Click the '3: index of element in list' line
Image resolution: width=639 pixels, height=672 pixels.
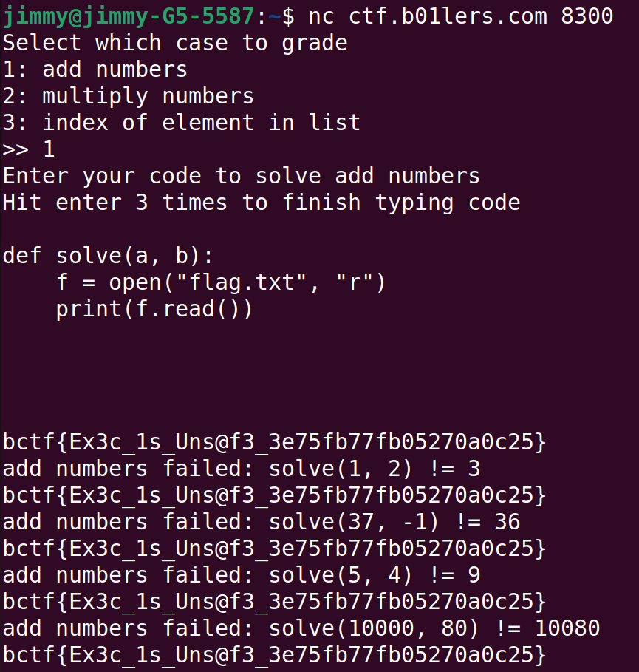coord(182,123)
